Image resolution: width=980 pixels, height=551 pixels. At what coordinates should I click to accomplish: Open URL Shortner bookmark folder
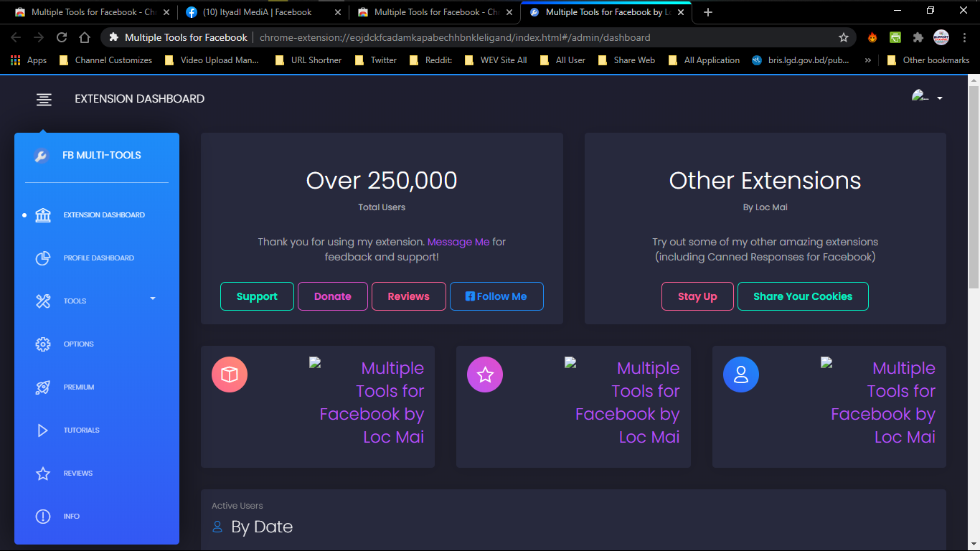click(308, 60)
